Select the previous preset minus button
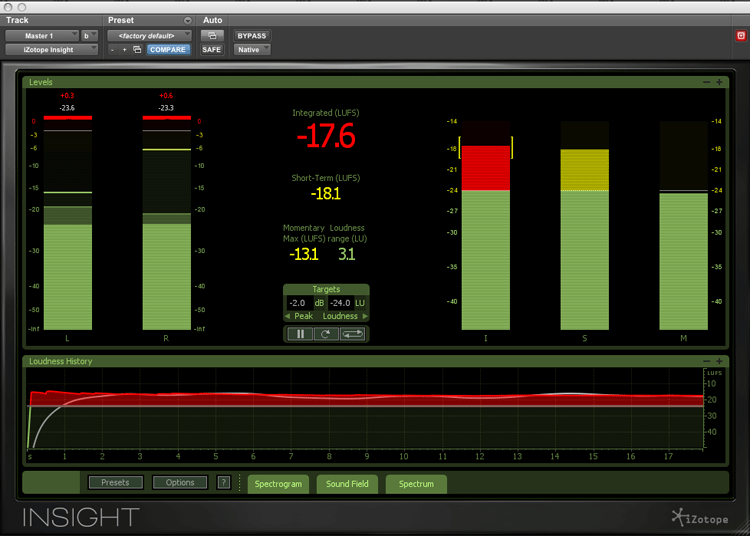The width and height of the screenshot is (750, 536). pos(112,50)
